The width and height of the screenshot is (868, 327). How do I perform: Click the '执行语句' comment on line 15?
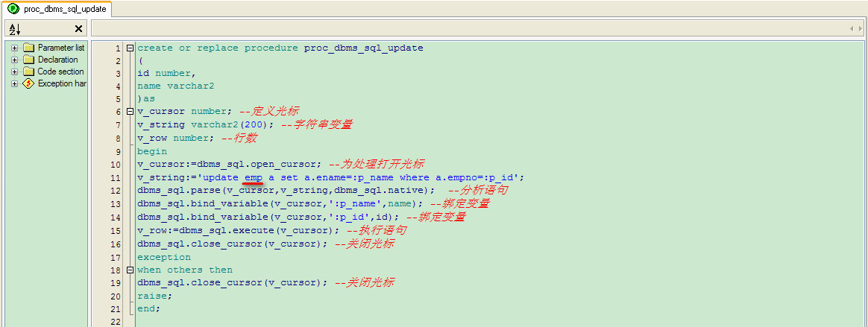pyautogui.click(x=383, y=230)
